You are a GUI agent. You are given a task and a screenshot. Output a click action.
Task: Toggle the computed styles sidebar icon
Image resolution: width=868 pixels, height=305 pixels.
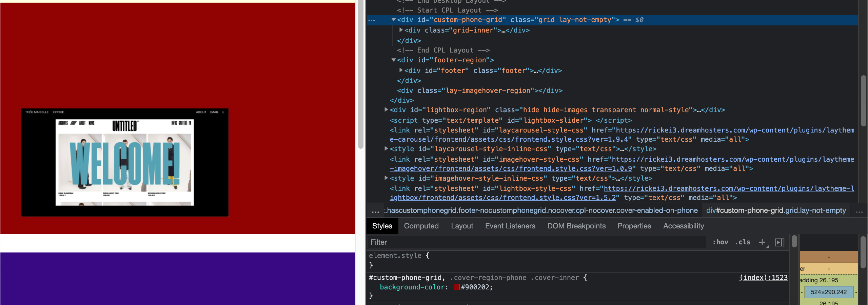pyautogui.click(x=780, y=242)
